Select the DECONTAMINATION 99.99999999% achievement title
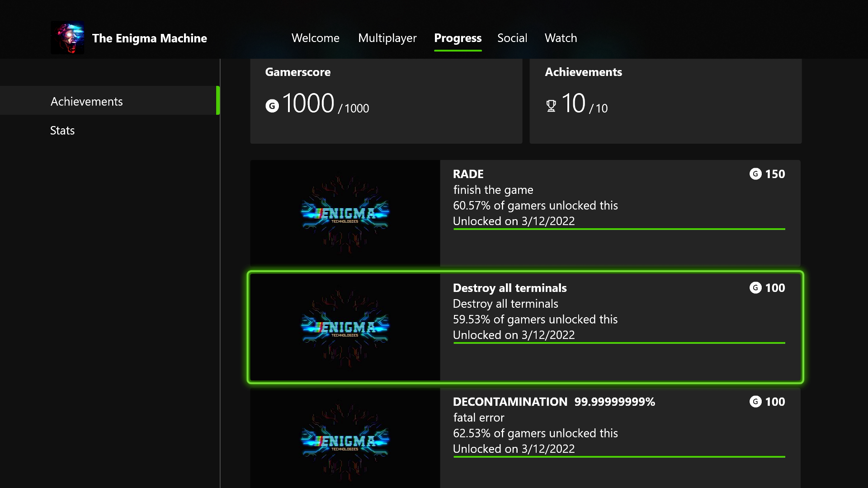The image size is (868, 488). 554,402
